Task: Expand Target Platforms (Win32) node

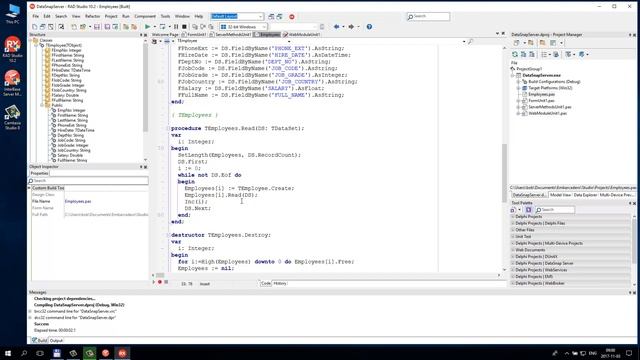Action: tap(518, 88)
